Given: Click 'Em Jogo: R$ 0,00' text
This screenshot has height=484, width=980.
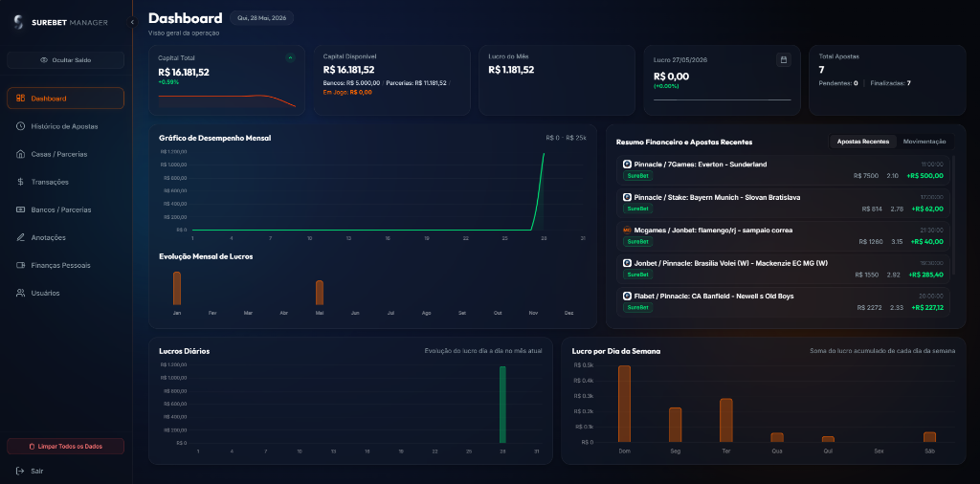Looking at the screenshot, I should click(347, 93).
